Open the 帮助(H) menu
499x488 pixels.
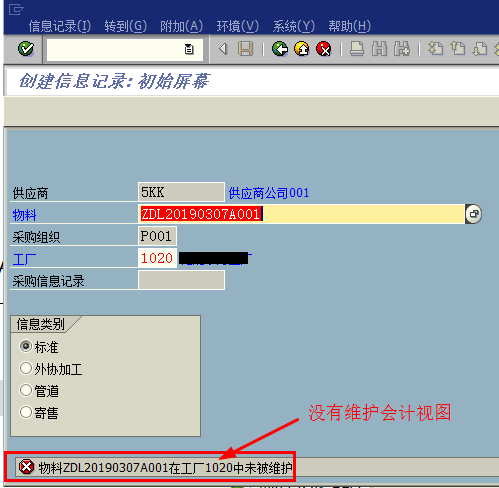click(350, 26)
